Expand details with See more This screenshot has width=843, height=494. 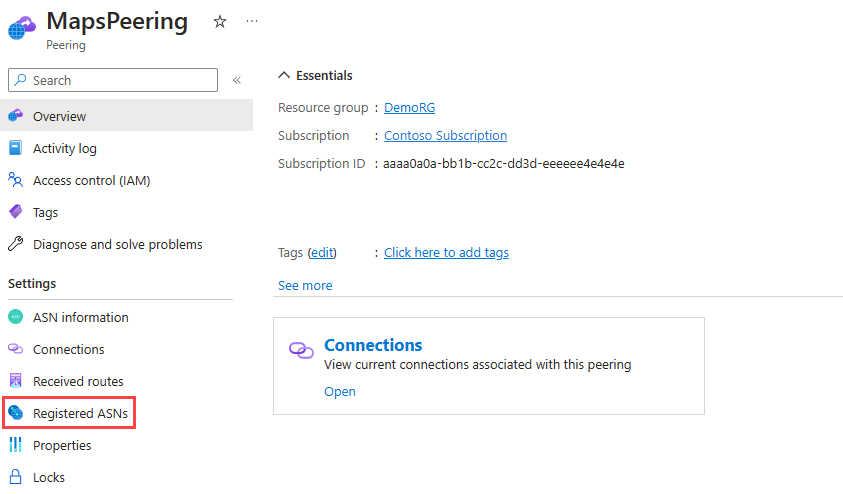[x=305, y=285]
